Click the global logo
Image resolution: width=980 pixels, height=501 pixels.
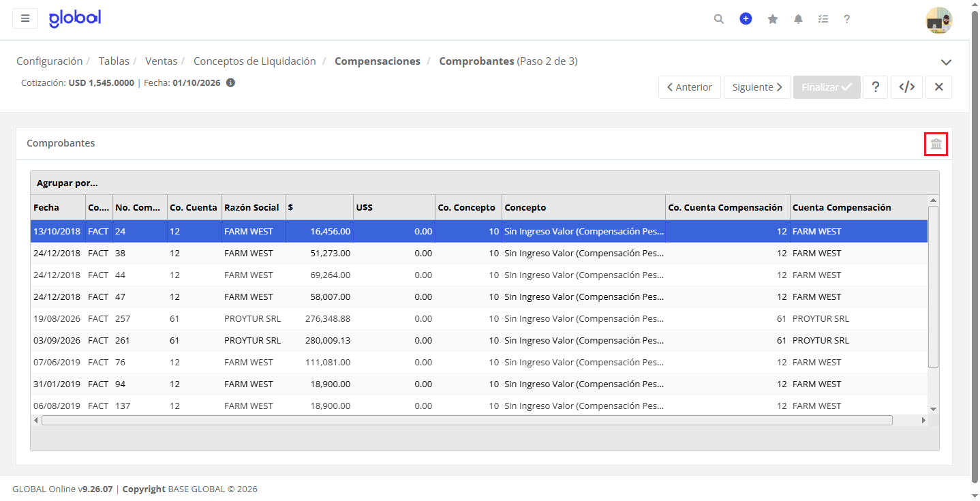coord(75,18)
